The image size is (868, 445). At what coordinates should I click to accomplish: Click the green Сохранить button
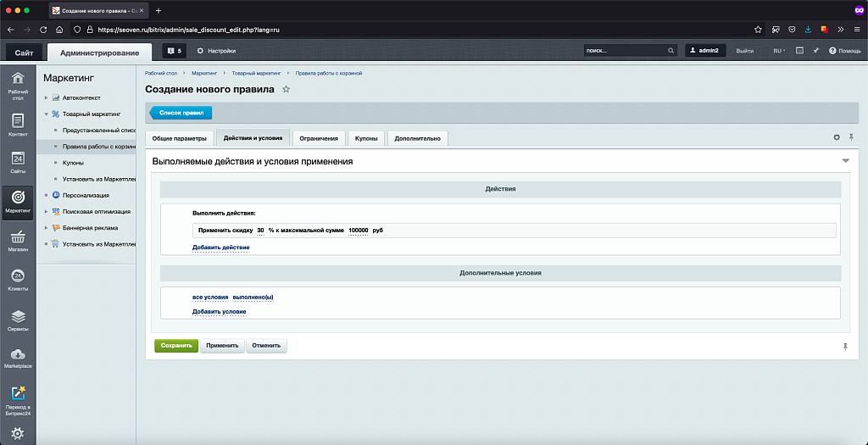tap(175, 346)
